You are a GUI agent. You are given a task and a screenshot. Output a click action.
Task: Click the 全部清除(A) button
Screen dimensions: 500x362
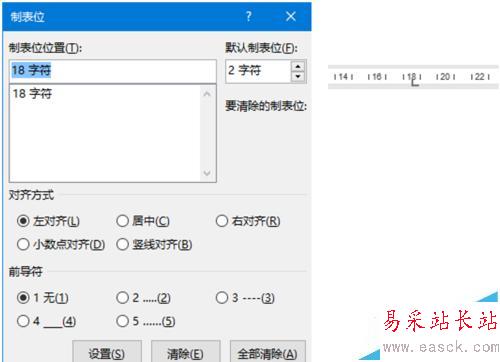[x=268, y=352]
